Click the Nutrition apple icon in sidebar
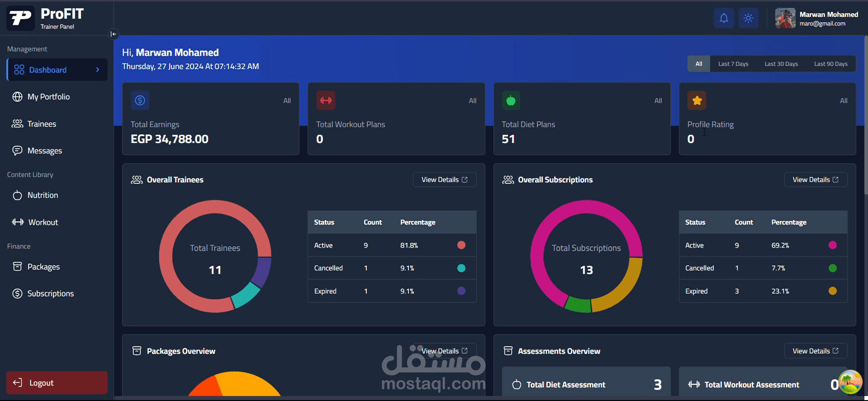This screenshot has height=401, width=868. 17,195
